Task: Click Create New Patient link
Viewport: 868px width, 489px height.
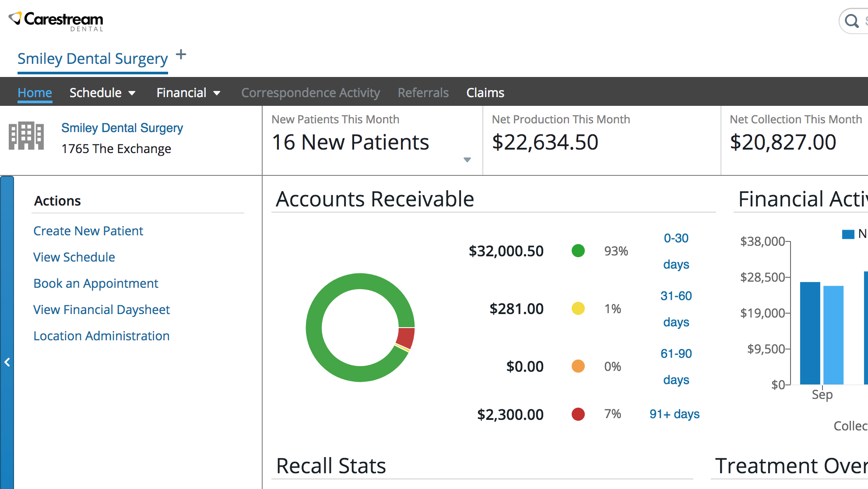Action: [88, 231]
